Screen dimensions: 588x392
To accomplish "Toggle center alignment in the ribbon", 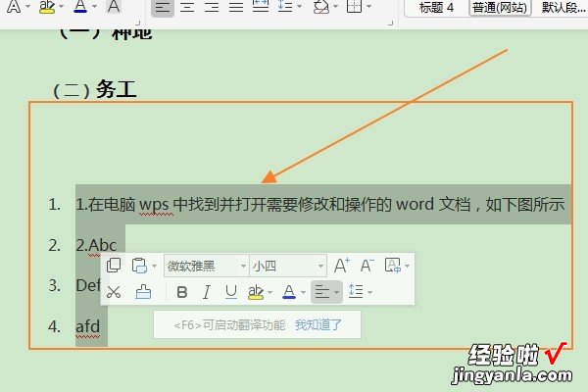I will pos(187,7).
